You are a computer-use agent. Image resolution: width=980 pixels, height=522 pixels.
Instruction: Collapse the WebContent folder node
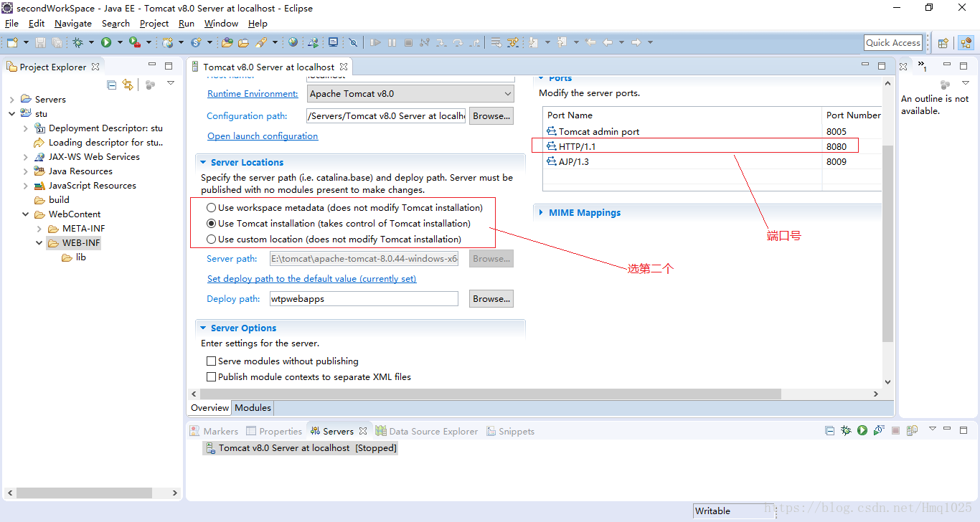(x=26, y=214)
